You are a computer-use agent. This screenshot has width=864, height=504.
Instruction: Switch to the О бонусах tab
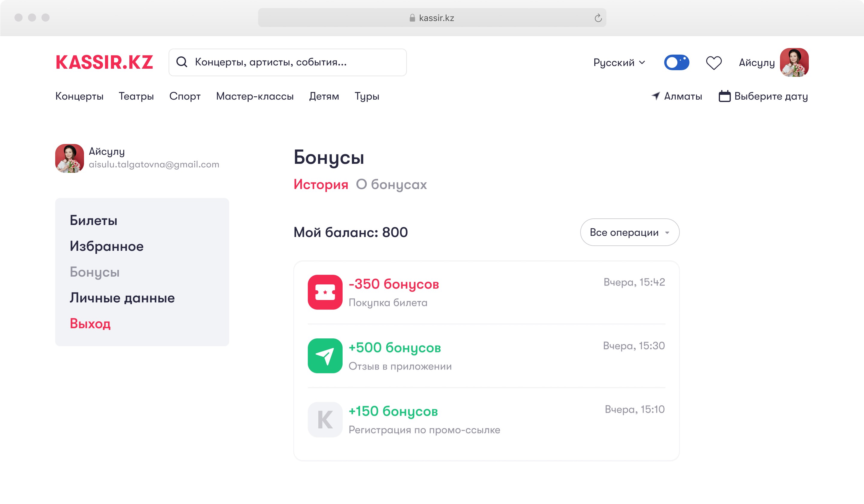(391, 184)
